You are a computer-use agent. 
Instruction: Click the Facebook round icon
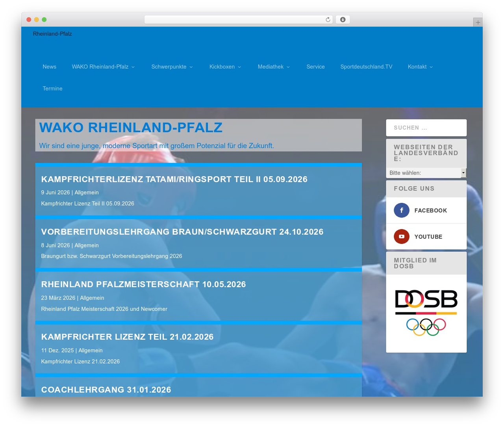(402, 210)
